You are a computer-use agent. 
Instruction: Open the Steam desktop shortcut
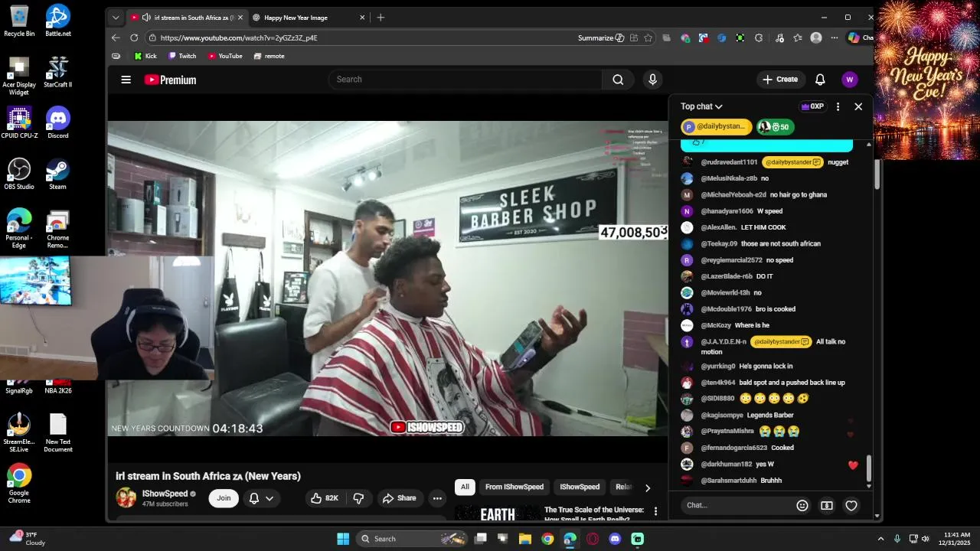click(x=58, y=174)
